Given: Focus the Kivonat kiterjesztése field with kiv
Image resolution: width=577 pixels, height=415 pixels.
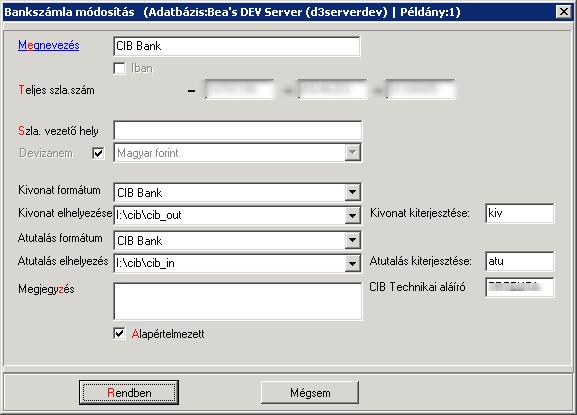Looking at the screenshot, I should (x=520, y=213).
